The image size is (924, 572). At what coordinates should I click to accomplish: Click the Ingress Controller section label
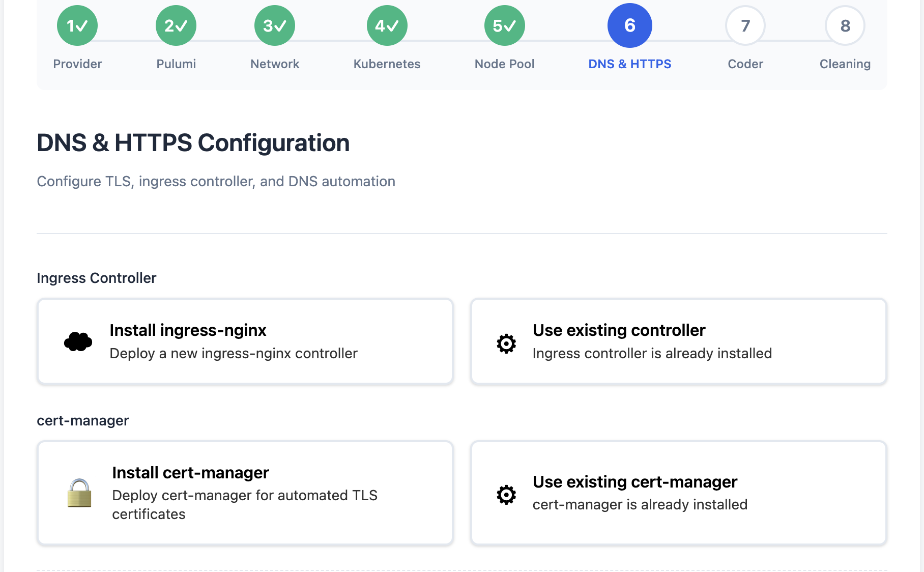(x=97, y=278)
